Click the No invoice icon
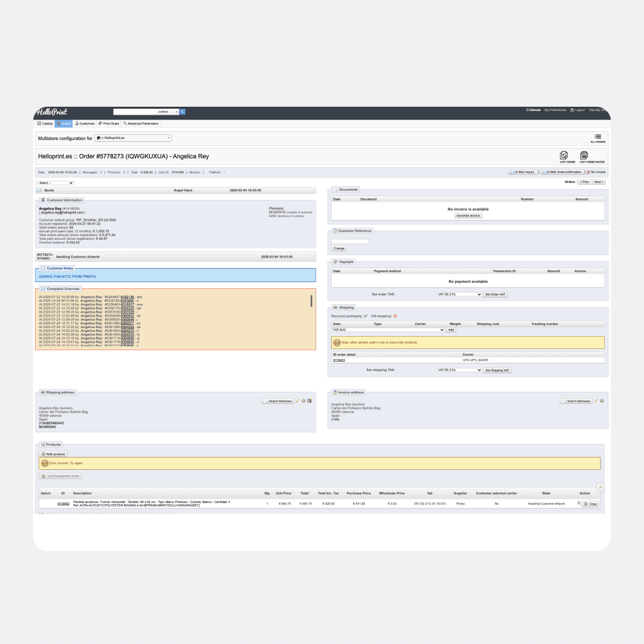The image size is (644, 644). coord(589,172)
